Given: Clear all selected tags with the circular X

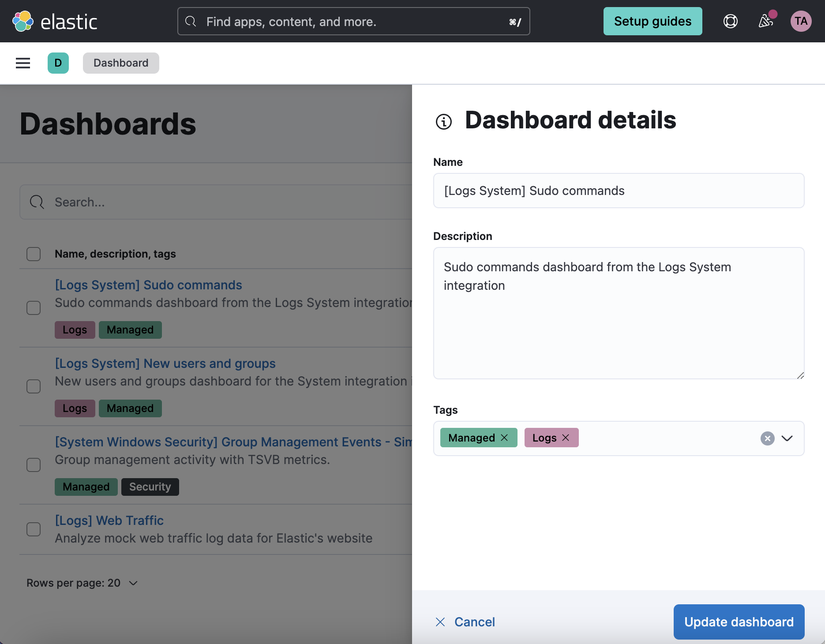Looking at the screenshot, I should [x=767, y=438].
